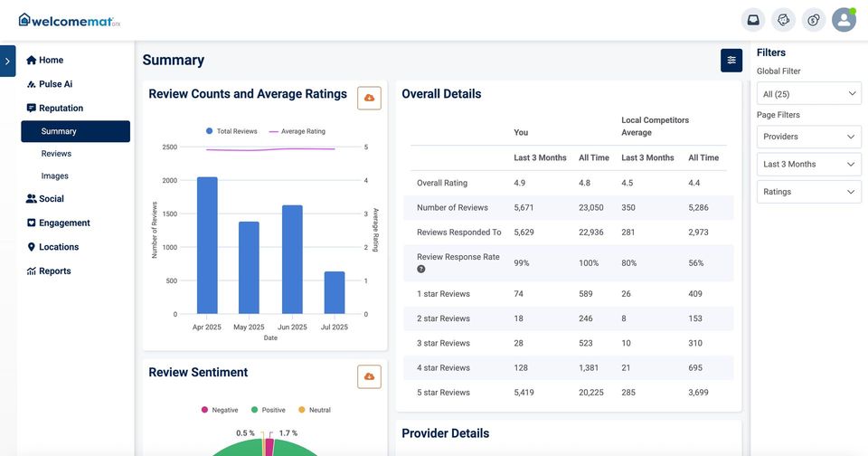The image size is (868, 456).
Task: Download Review Sentiment chart via cloud icon
Action: pyautogui.click(x=369, y=376)
